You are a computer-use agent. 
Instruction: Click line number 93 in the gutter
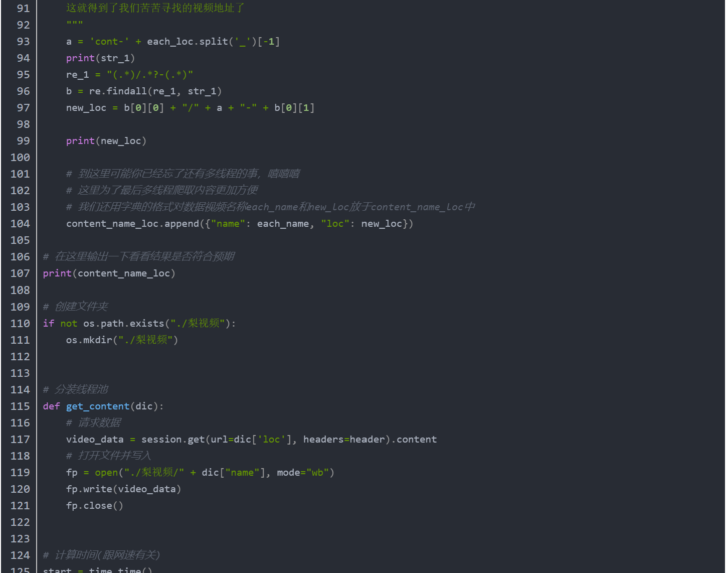click(23, 42)
